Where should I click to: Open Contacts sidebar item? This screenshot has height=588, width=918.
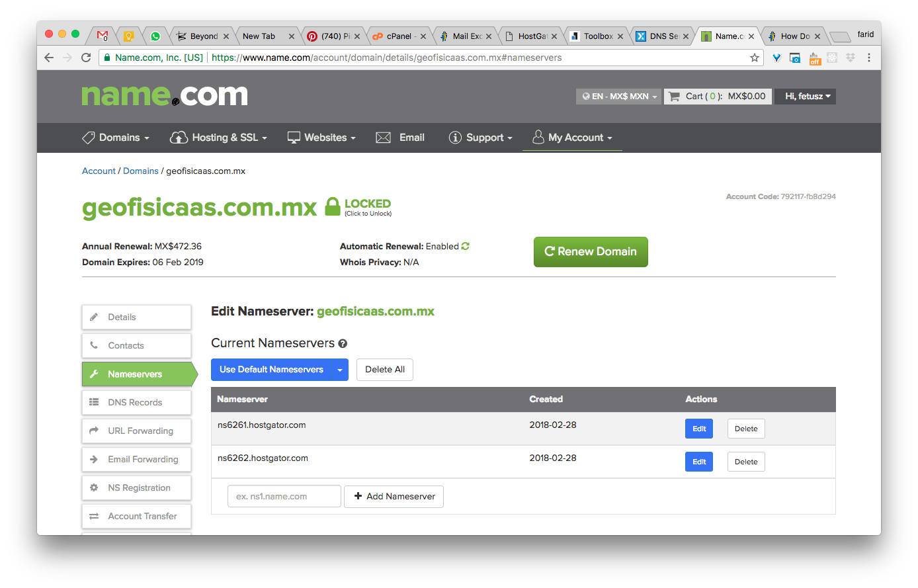pyautogui.click(x=137, y=346)
